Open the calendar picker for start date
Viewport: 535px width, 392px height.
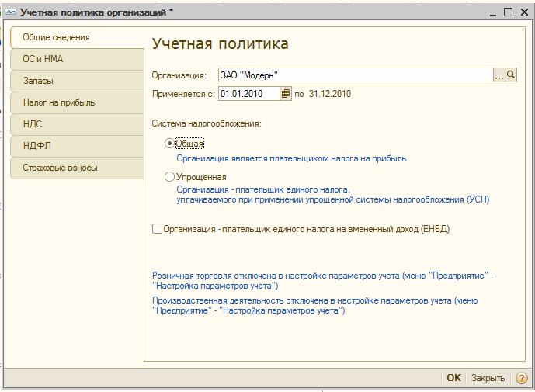[x=286, y=94]
